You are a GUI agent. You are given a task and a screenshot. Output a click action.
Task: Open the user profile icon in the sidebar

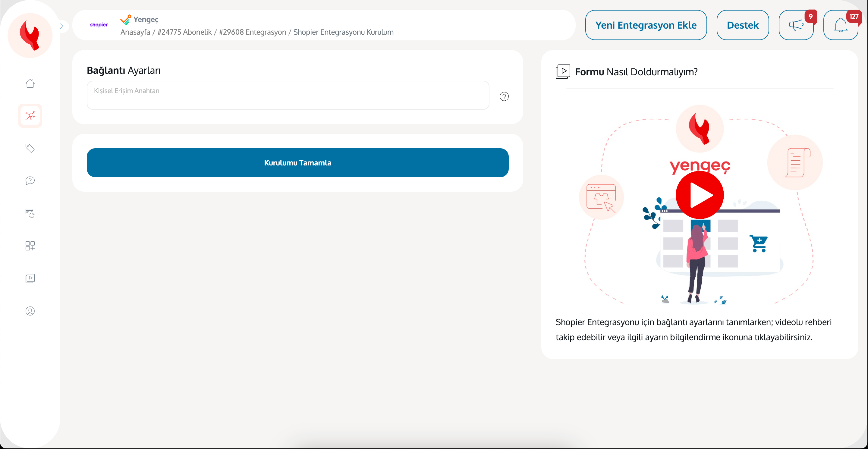tap(30, 311)
